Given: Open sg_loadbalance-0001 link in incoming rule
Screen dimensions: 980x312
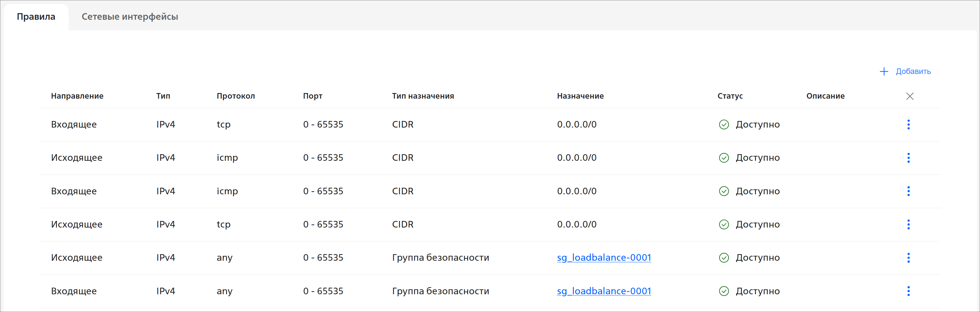Looking at the screenshot, I should click(604, 291).
